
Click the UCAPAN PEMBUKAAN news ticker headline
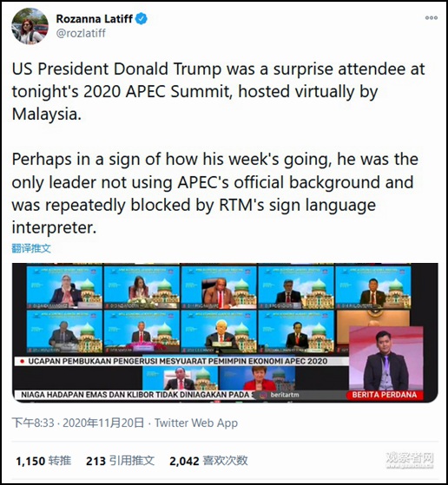pyautogui.click(x=177, y=361)
